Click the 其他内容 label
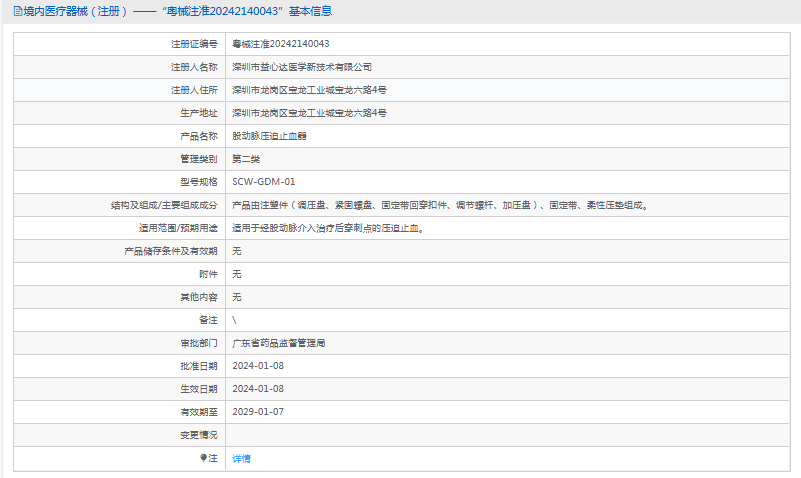The image size is (801, 478). pos(199,297)
